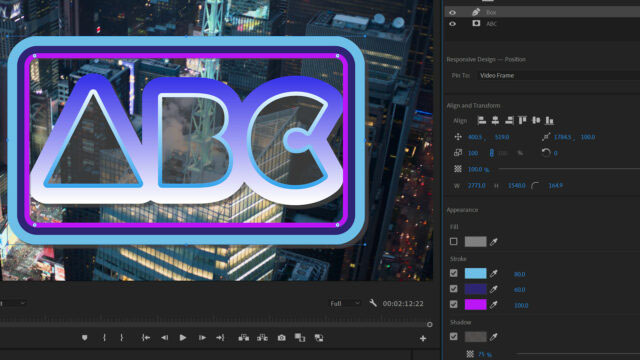The image size is (640, 360).
Task: Toggle visibility of the ABC layer
Action: point(452,24)
